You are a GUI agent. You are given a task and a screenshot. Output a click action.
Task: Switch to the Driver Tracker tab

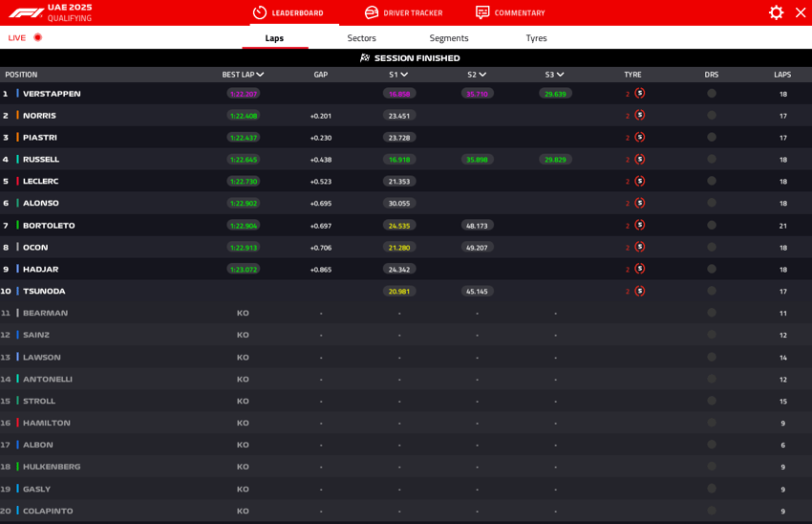coord(403,13)
